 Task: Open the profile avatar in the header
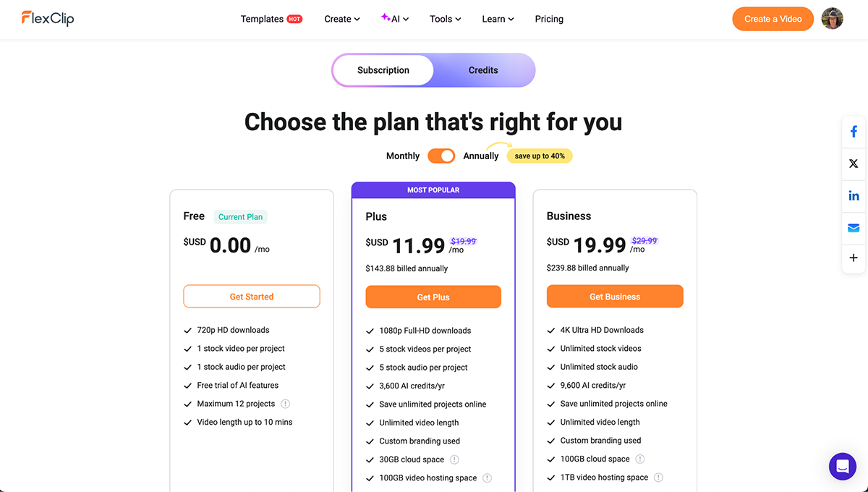tap(832, 18)
